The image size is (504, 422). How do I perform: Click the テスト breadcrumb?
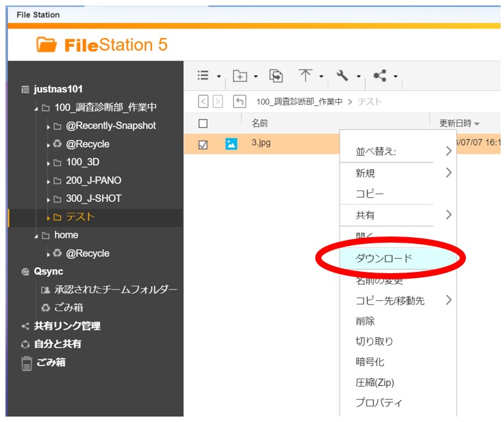click(x=370, y=102)
